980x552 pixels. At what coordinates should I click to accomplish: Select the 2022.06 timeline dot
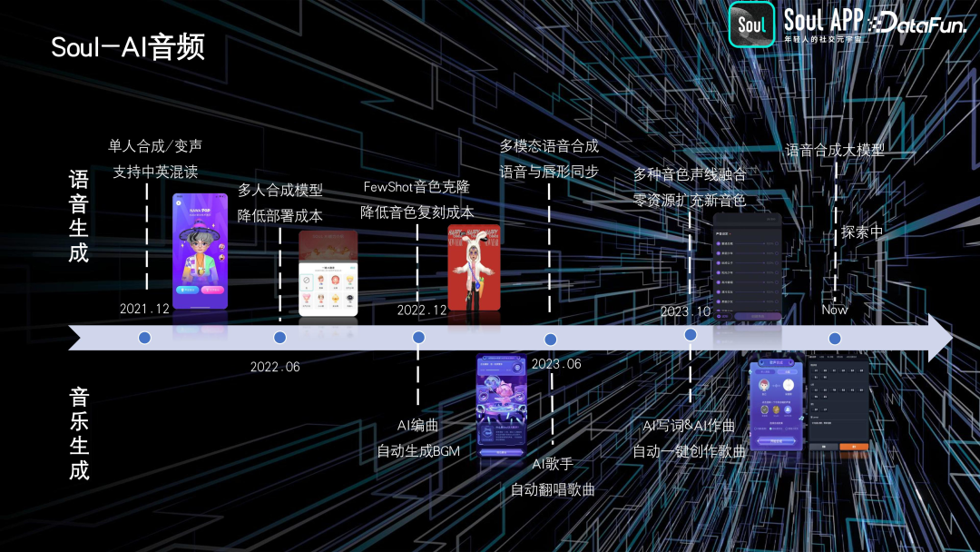(x=279, y=338)
